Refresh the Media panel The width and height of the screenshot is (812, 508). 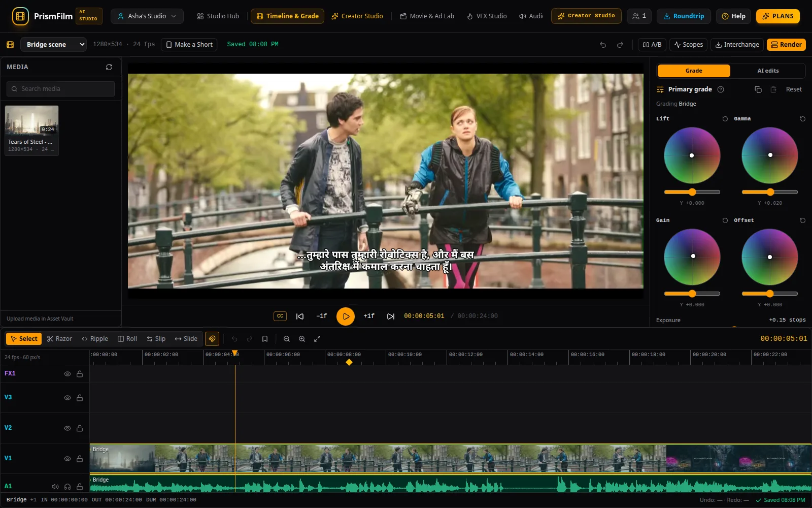tap(109, 67)
